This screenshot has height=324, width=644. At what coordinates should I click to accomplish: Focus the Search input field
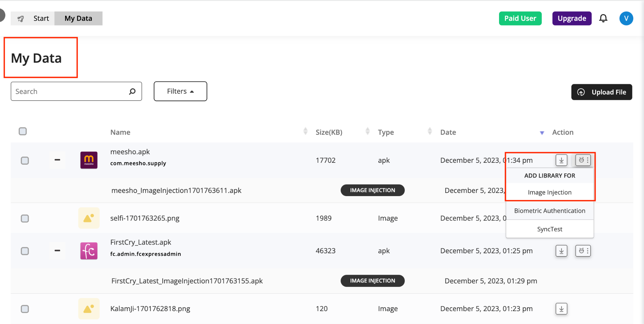coord(70,91)
